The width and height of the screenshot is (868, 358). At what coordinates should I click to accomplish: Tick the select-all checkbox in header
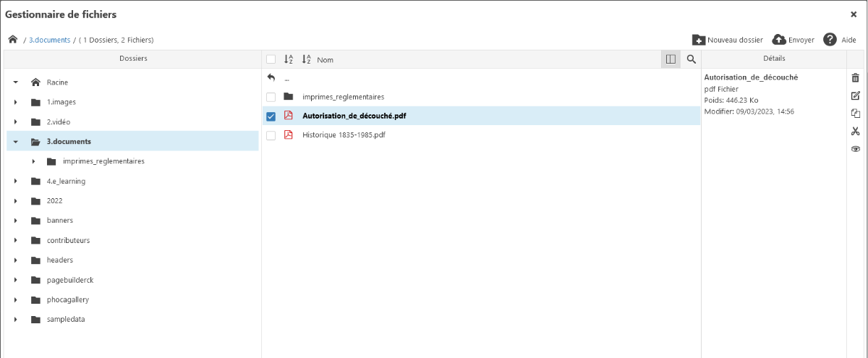[x=271, y=59]
